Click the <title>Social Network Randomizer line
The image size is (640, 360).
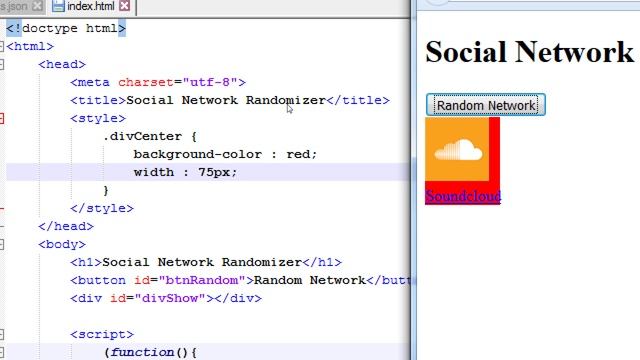coord(230,100)
